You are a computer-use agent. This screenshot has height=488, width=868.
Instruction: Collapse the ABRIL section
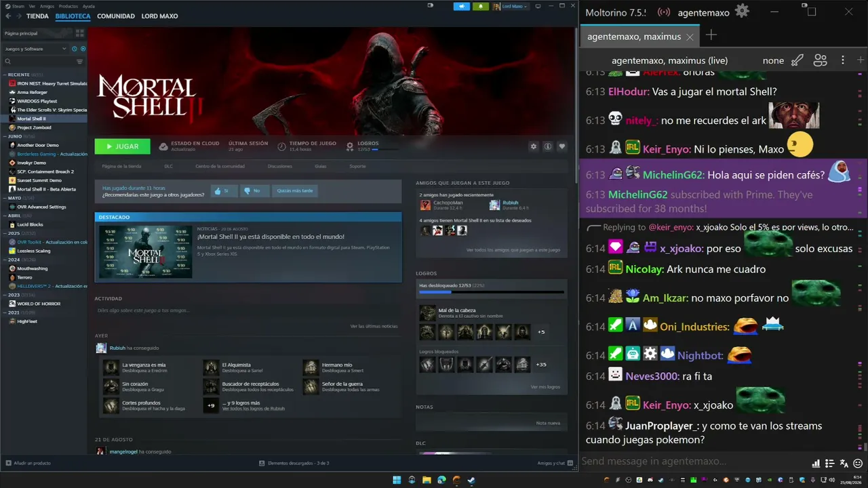pyautogui.click(x=4, y=216)
